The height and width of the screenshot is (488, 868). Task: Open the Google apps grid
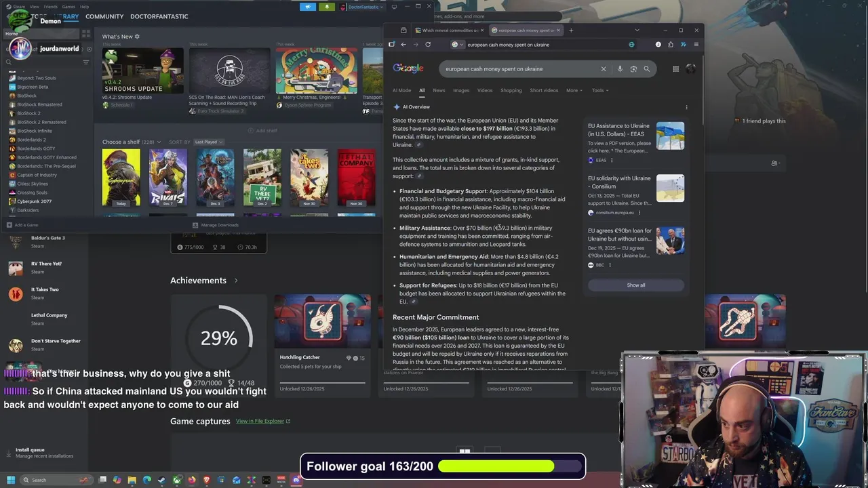pos(675,68)
